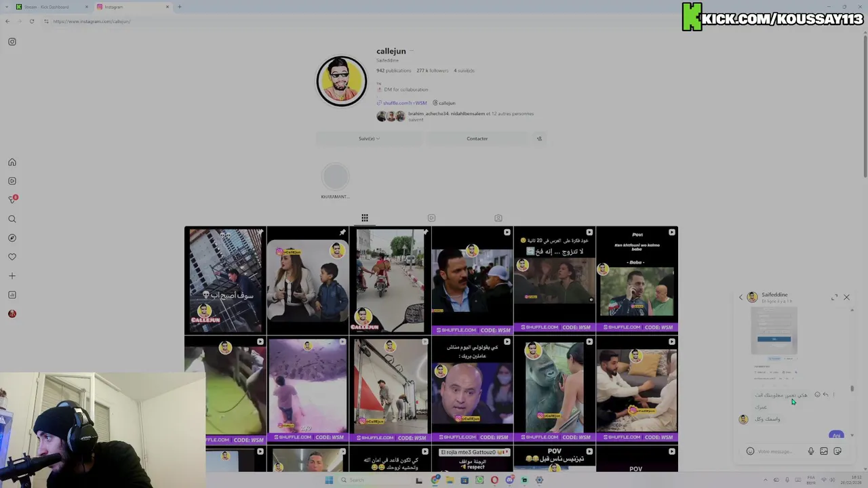The height and width of the screenshot is (488, 868).
Task: Select the Instagram browser tab
Action: tap(132, 7)
